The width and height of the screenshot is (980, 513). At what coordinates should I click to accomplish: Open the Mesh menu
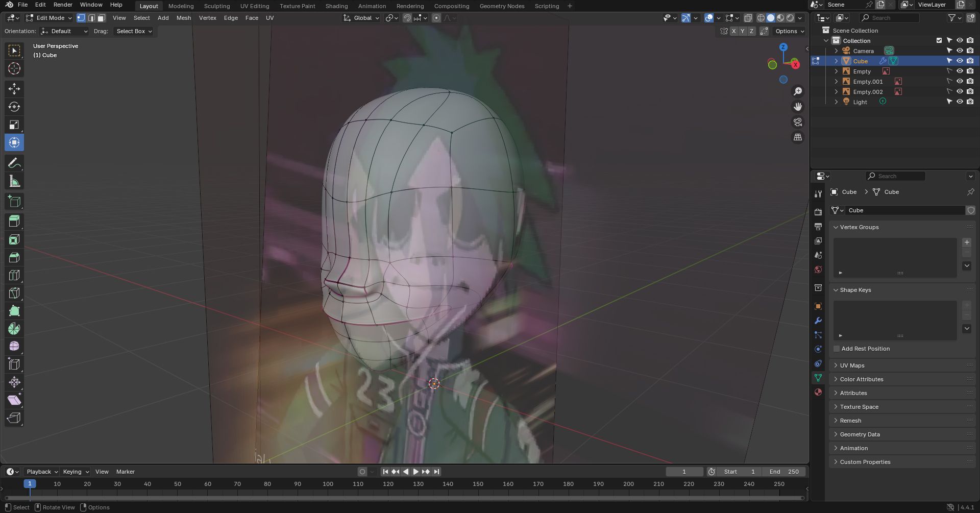point(183,18)
